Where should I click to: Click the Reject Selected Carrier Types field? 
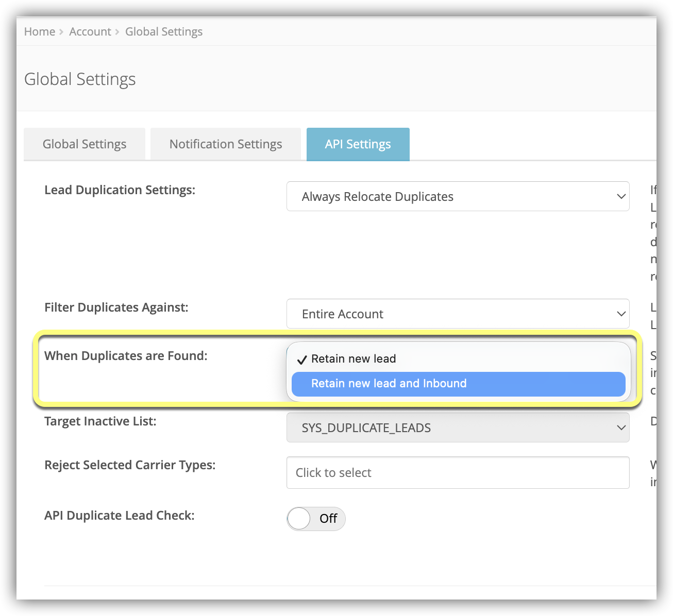(457, 472)
